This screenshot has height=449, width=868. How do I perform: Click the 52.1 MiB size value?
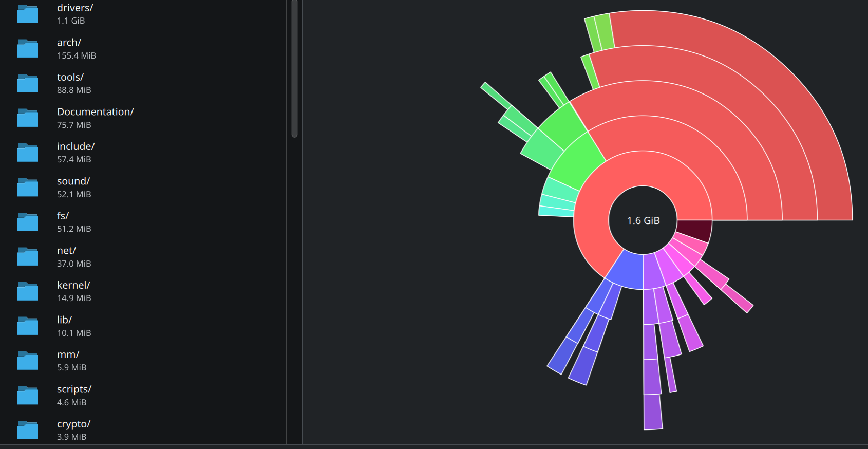(x=74, y=194)
